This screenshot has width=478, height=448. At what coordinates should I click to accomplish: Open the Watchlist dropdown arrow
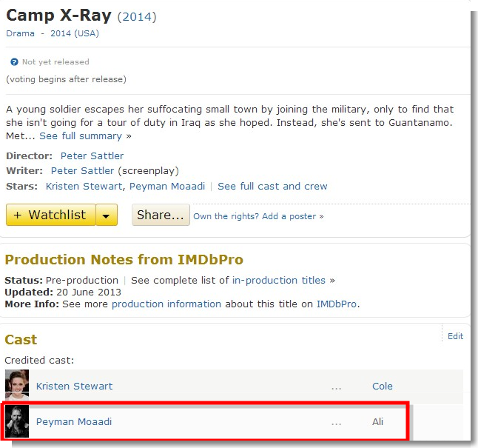107,215
